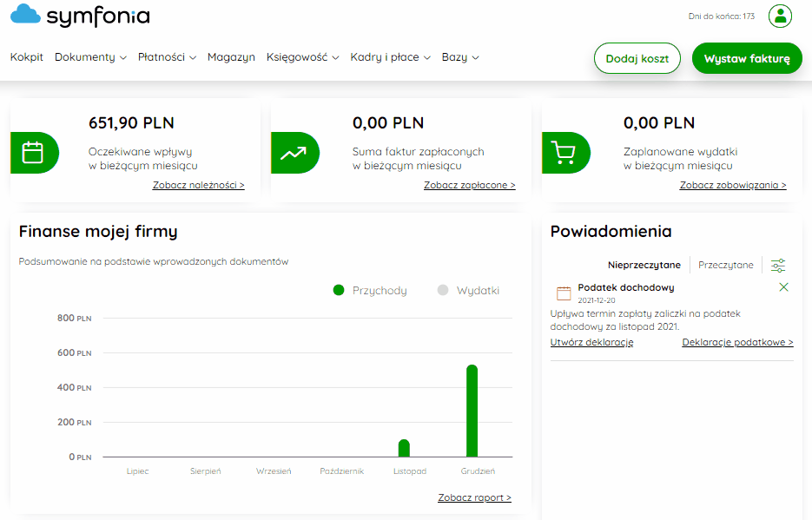Click the Lipiec month label on chart
812x520 pixels.
click(137, 471)
